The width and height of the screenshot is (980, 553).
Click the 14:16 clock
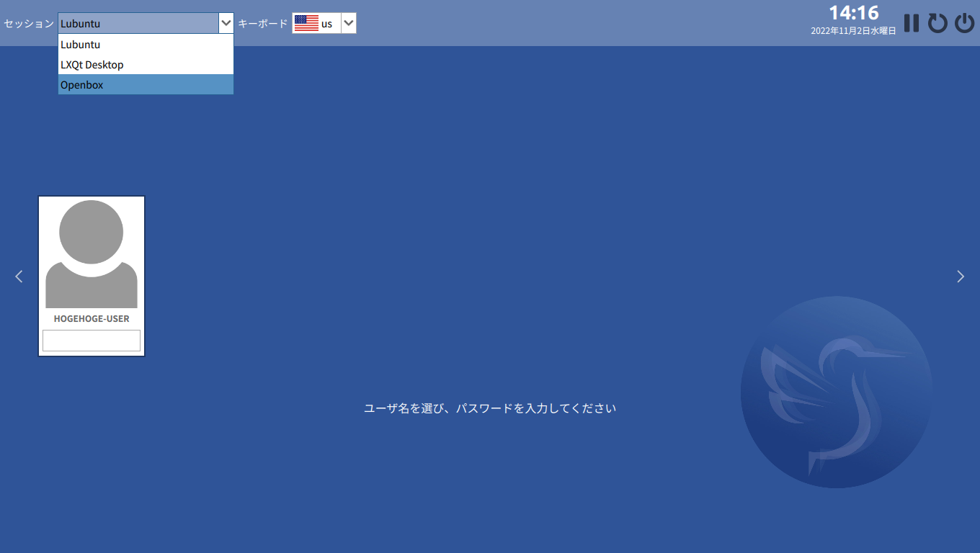tap(854, 13)
